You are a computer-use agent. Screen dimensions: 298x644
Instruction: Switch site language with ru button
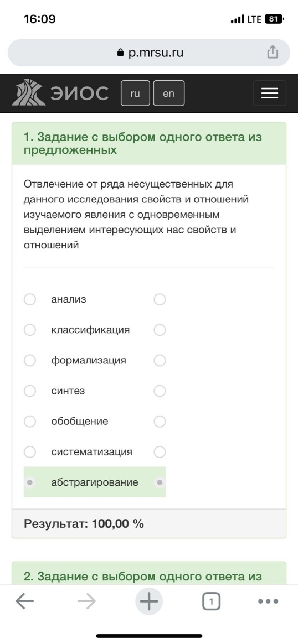135,94
